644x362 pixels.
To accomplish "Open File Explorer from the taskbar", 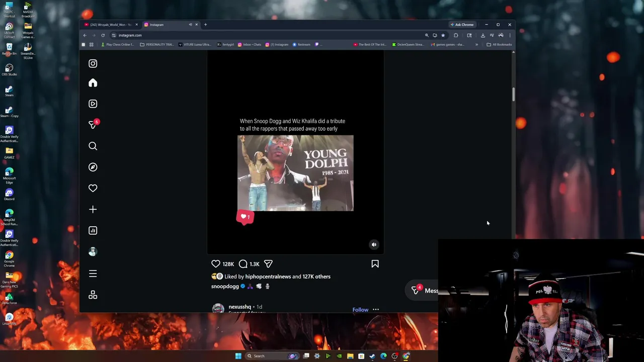I will pos(350,356).
